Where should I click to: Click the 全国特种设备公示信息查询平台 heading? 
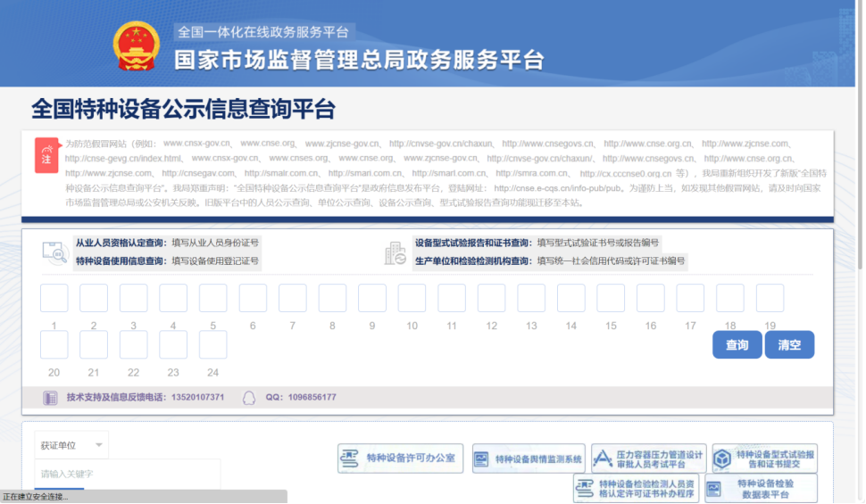(183, 109)
